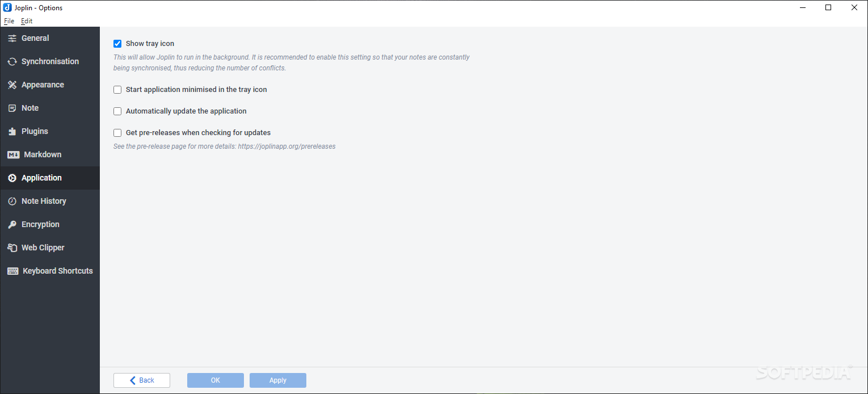This screenshot has width=868, height=394.
Task: Open the Plugins settings section
Action: coord(50,131)
